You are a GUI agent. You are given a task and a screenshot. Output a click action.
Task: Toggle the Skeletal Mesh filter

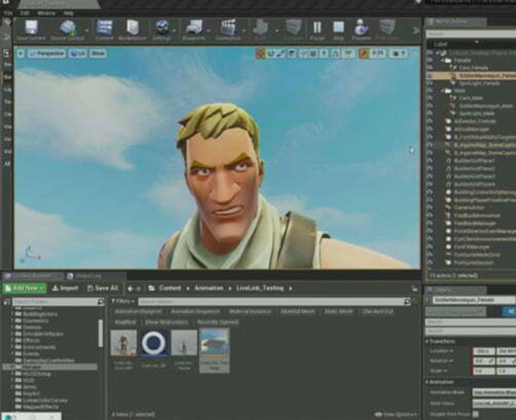298,311
